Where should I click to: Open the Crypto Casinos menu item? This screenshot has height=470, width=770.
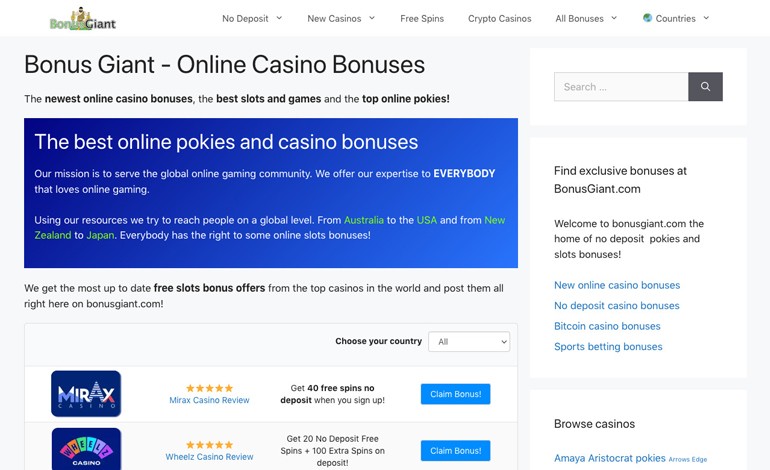(499, 19)
